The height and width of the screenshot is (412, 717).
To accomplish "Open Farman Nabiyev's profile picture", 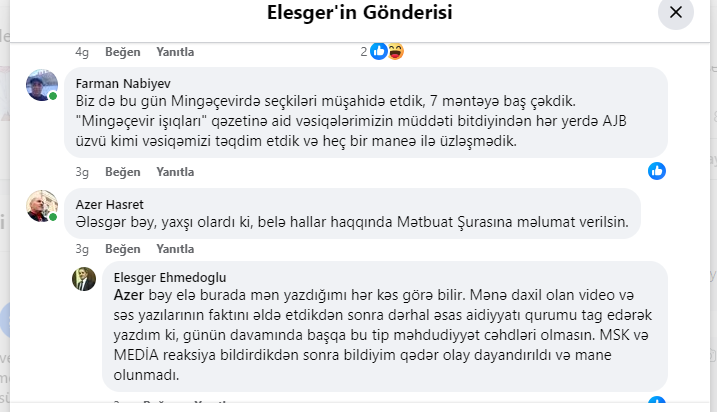I will 42,85.
